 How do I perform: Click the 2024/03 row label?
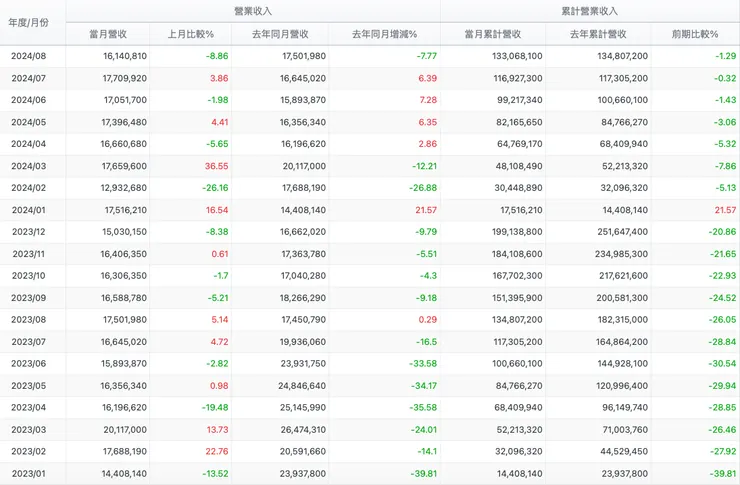pyautogui.click(x=29, y=166)
